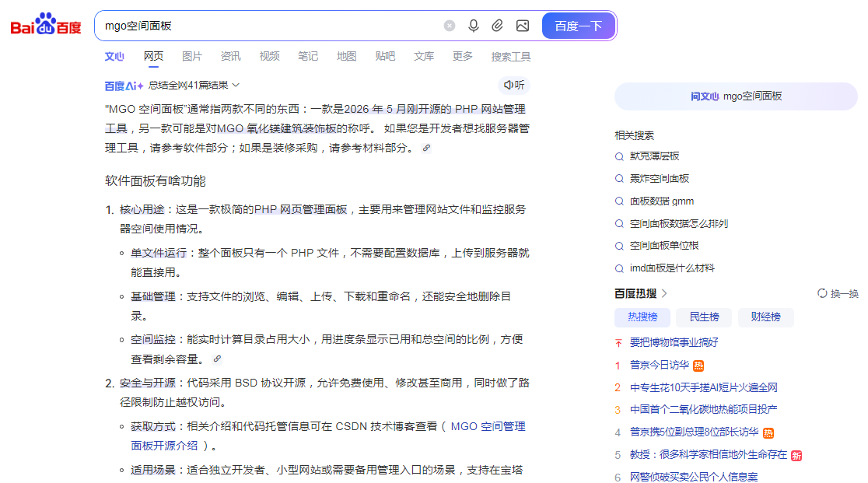Expand 百度热搜 chevron
868x483 pixels.
(x=664, y=293)
